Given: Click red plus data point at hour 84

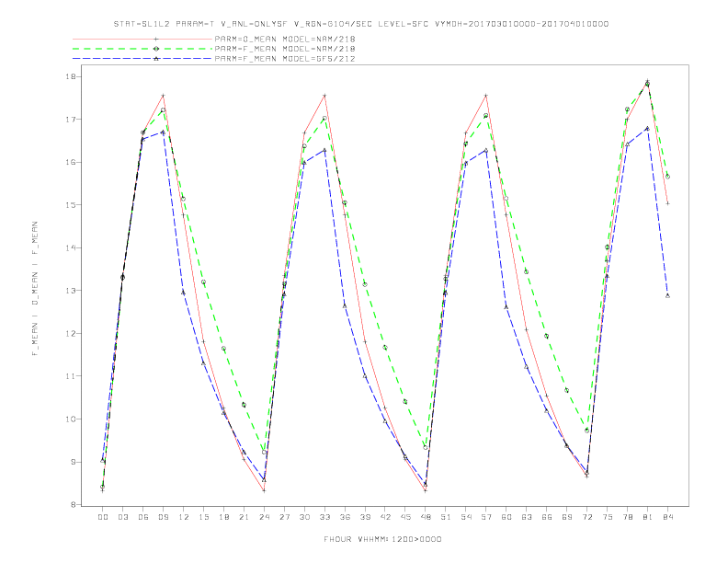Looking at the screenshot, I should pyautogui.click(x=667, y=203).
